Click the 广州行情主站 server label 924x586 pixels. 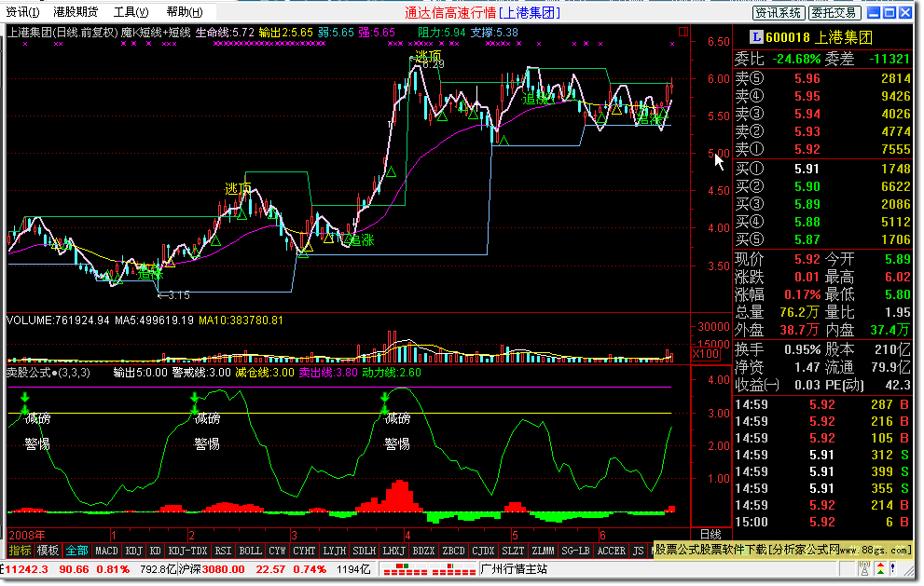[x=514, y=569]
